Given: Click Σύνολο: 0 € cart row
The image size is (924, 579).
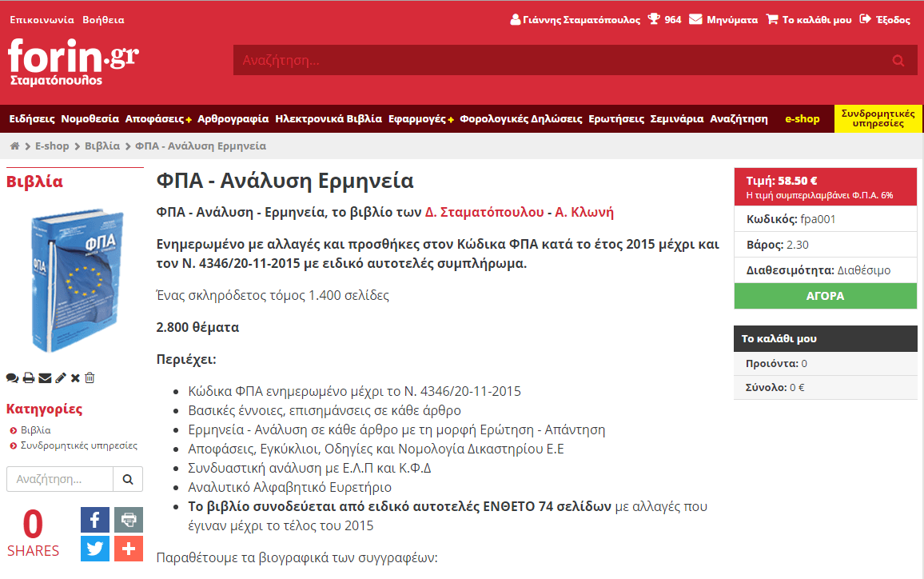Looking at the screenshot, I should click(825, 387).
